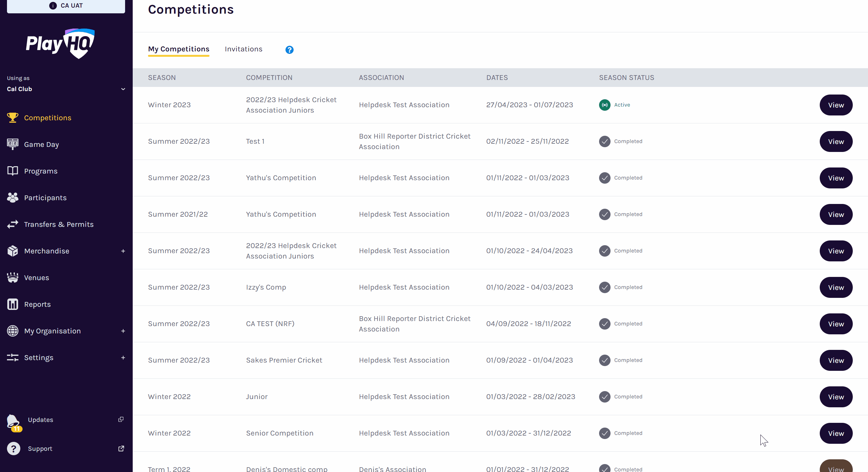This screenshot has height=472, width=868.
Task: View the Test 1 competition
Action: pos(836,141)
